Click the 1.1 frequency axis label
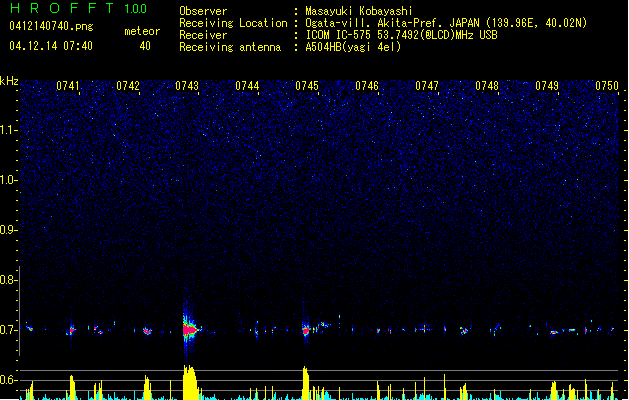This screenshot has width=629, height=400. 8,130
